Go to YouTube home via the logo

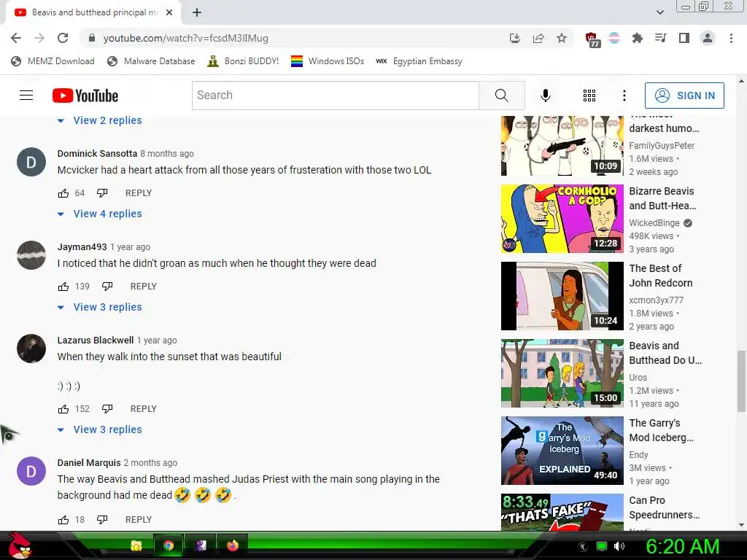[85, 96]
